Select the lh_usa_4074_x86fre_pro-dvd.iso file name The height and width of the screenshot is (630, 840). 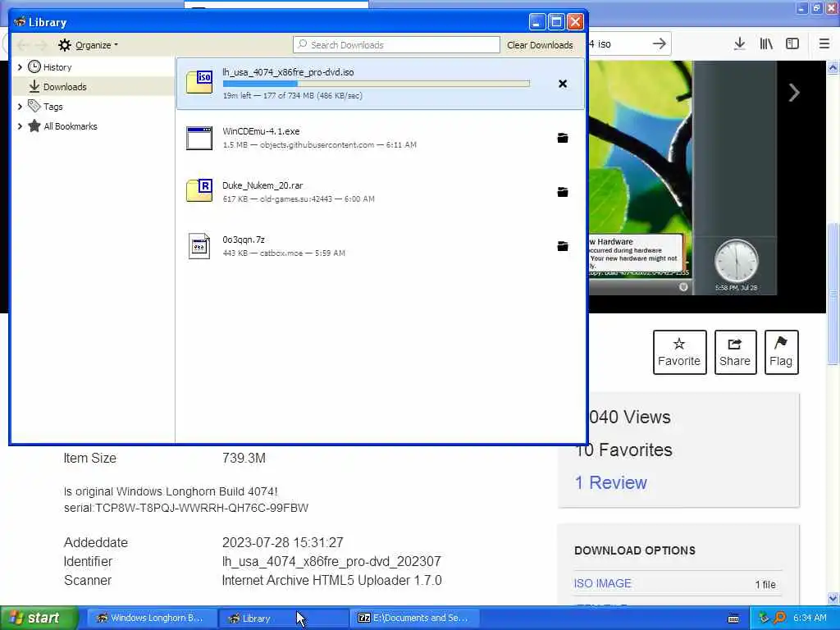[x=288, y=72]
